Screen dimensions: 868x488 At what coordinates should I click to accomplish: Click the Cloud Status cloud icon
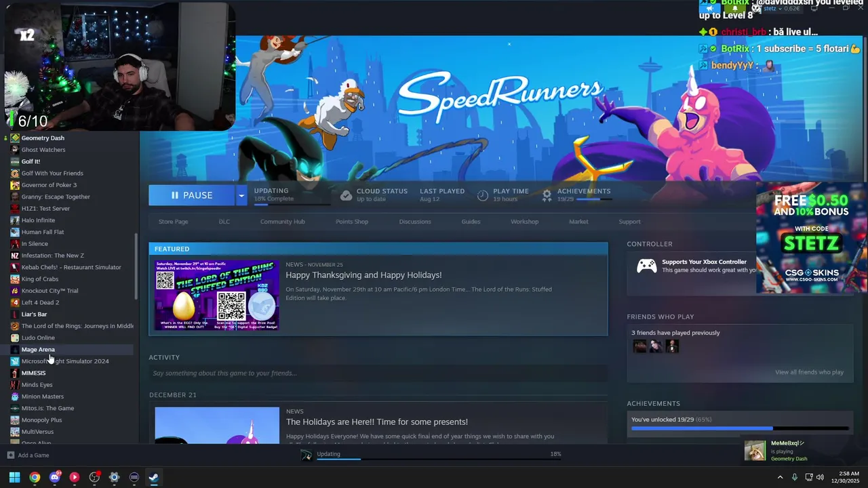point(346,195)
